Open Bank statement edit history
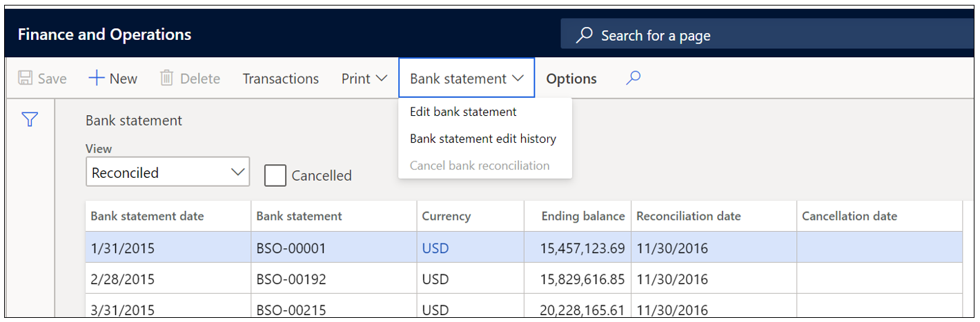 click(483, 139)
